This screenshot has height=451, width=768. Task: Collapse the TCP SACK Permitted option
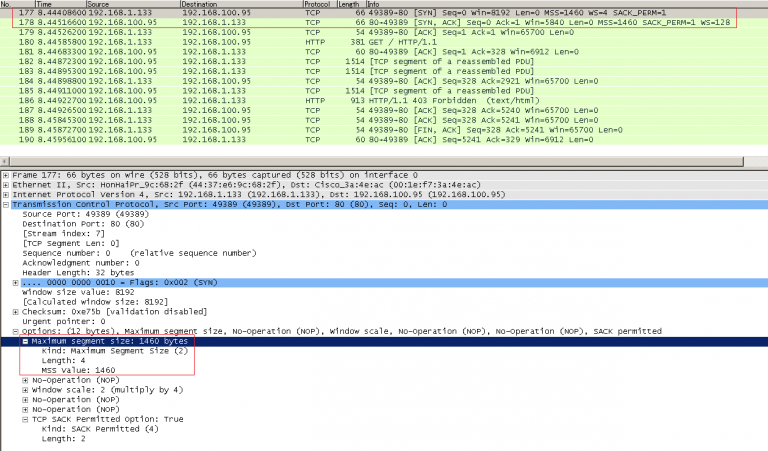click(26, 419)
